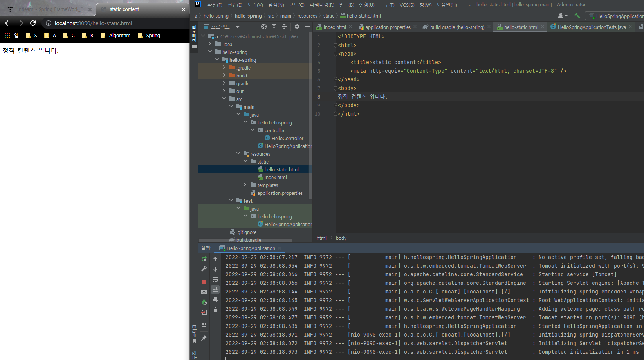This screenshot has width=644, height=360.
Task: Close the hello-static.html editor tab
Action: coord(543,27)
